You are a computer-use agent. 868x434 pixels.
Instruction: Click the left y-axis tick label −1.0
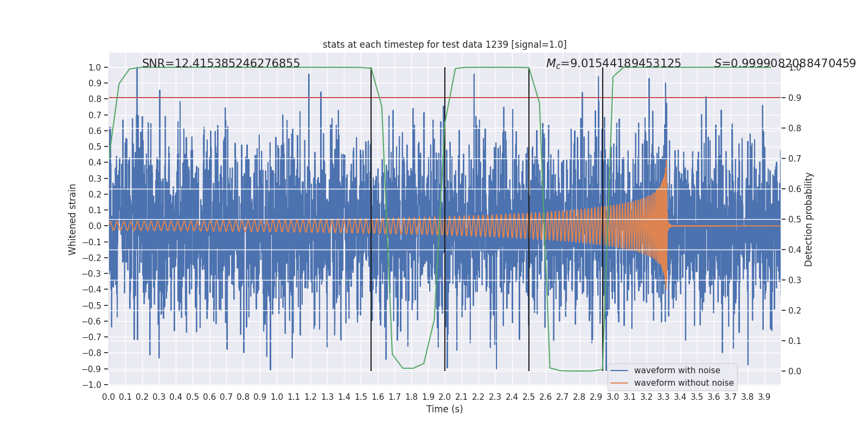[91, 385]
